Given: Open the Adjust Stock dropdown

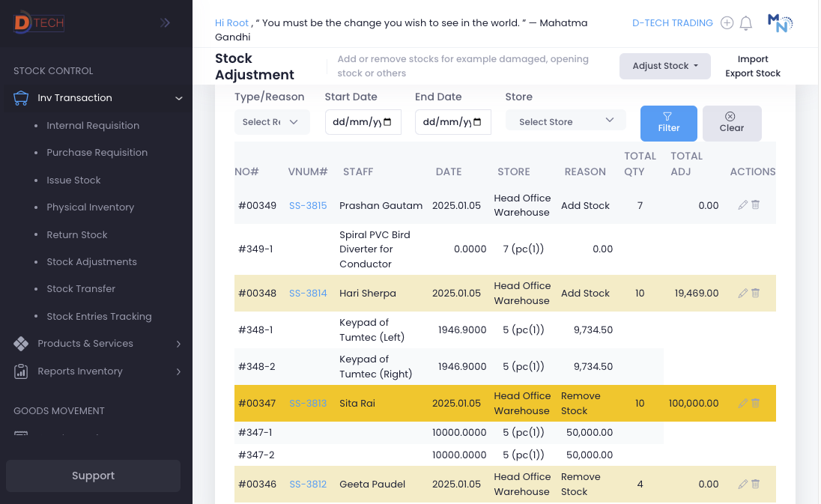Looking at the screenshot, I should click(x=664, y=66).
